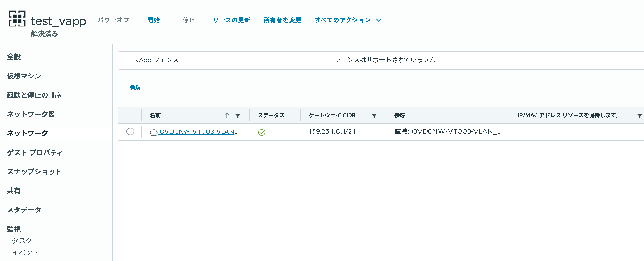Screen dimensions: 644x261
Task: Sort by name using the up arrow
Action: click(226, 116)
